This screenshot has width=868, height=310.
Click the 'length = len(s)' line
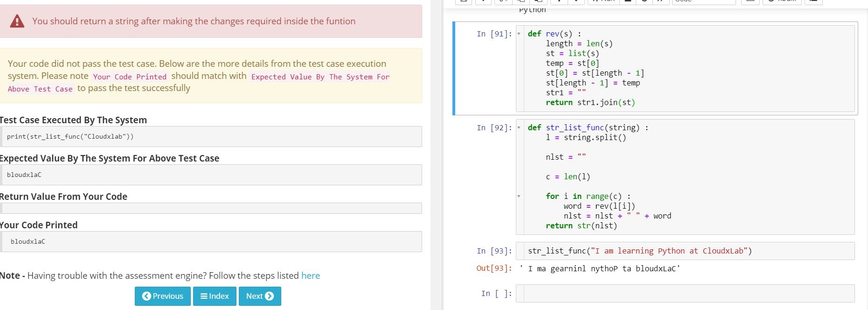tap(579, 43)
